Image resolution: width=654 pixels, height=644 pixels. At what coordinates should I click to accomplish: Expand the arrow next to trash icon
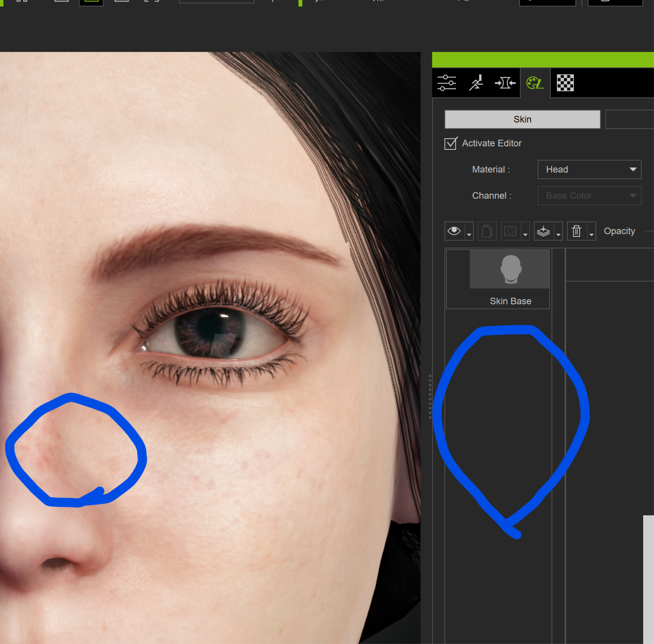click(x=592, y=231)
